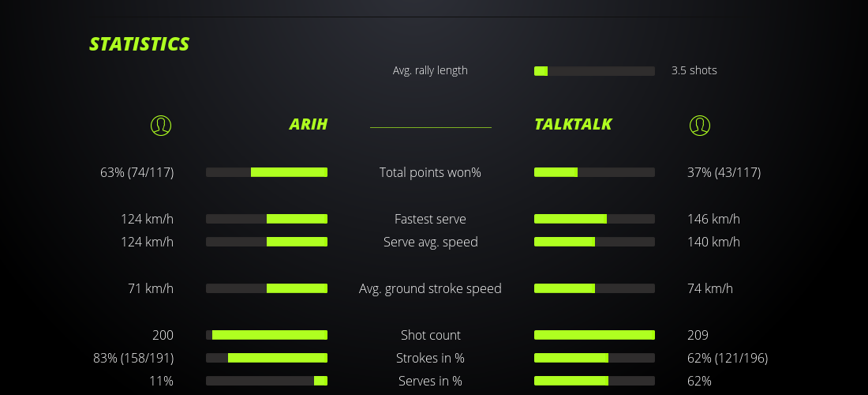Screen dimensions: 868x395
Task: Click ARIH's Strokes in % bar
Action: [x=267, y=358]
